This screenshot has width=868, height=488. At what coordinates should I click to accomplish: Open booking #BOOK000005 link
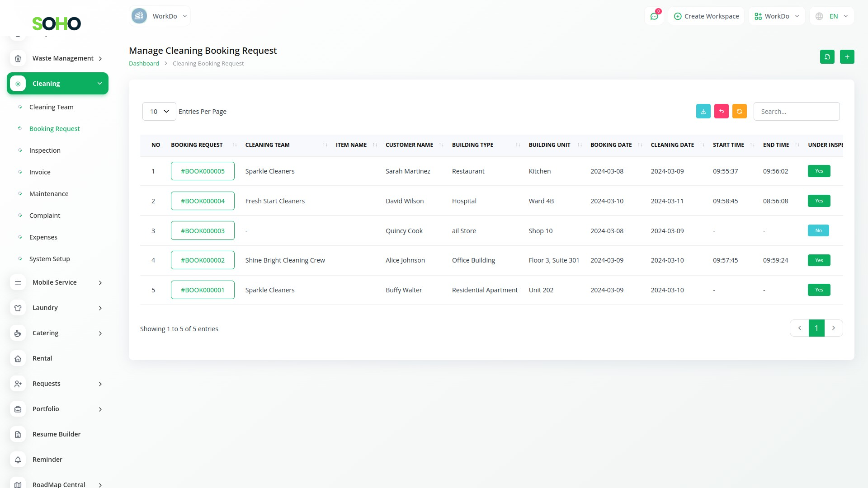click(203, 171)
